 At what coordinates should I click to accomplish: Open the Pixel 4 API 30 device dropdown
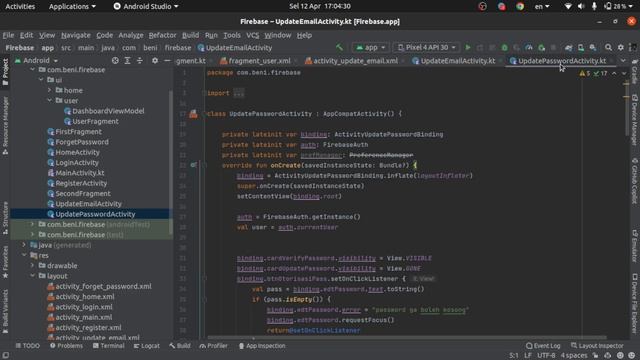coord(427,47)
